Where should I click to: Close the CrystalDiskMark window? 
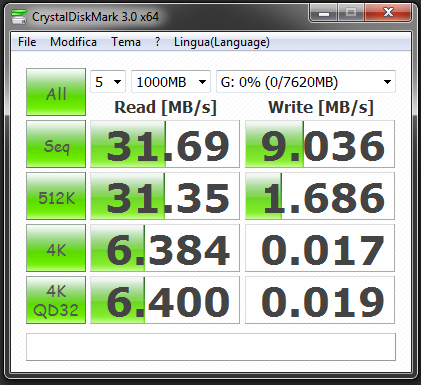coord(388,13)
